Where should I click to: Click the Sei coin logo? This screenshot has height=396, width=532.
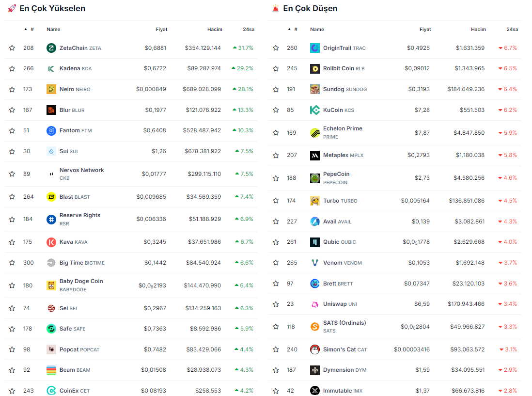tap(51, 308)
